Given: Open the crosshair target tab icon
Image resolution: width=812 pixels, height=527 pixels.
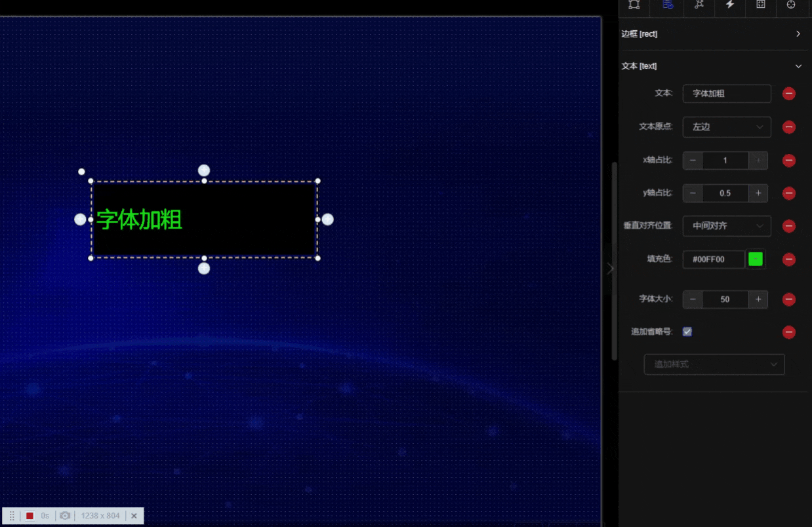Looking at the screenshot, I should [791, 5].
